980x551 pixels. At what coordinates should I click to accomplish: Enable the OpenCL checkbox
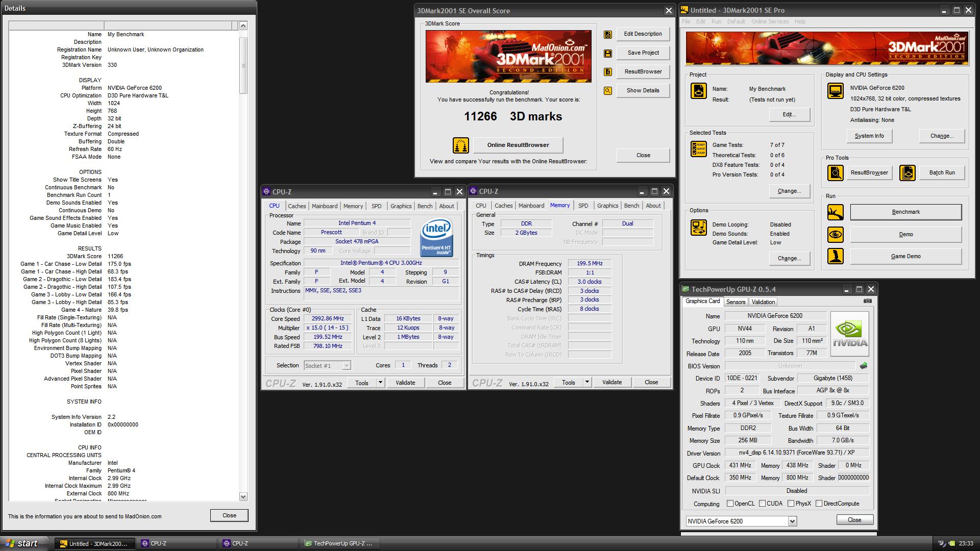pyautogui.click(x=730, y=504)
